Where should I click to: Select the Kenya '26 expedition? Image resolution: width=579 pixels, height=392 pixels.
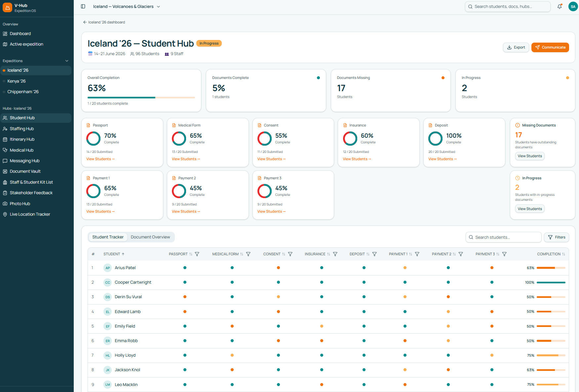tap(36, 81)
